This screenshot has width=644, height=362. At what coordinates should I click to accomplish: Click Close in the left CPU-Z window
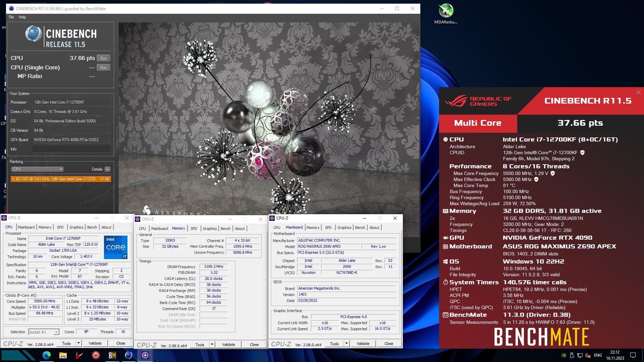(x=121, y=343)
